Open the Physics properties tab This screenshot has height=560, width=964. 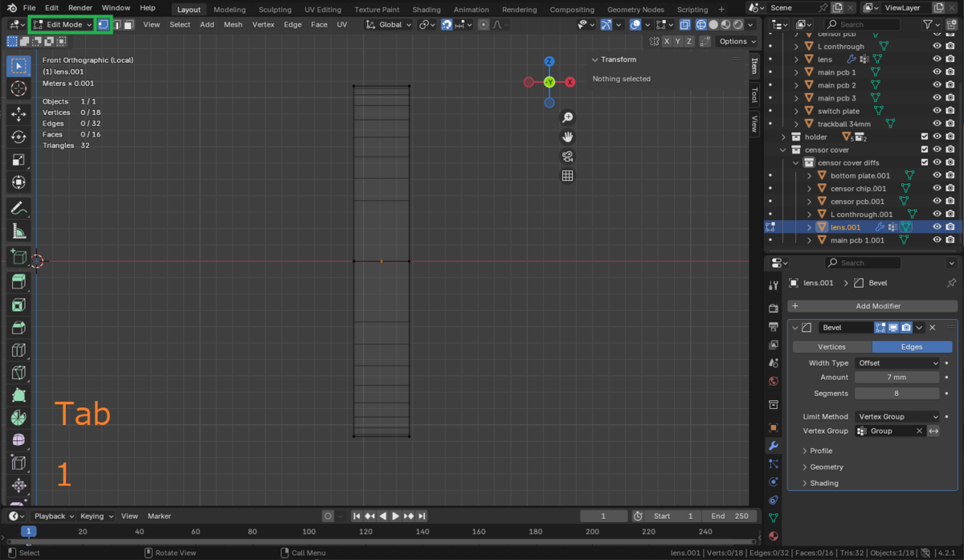[774, 481]
